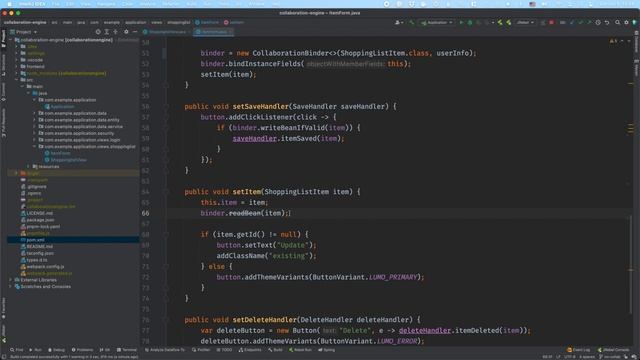The image size is (640, 360).
Task: Select the resources folder
Action: pyautogui.click(x=46, y=167)
